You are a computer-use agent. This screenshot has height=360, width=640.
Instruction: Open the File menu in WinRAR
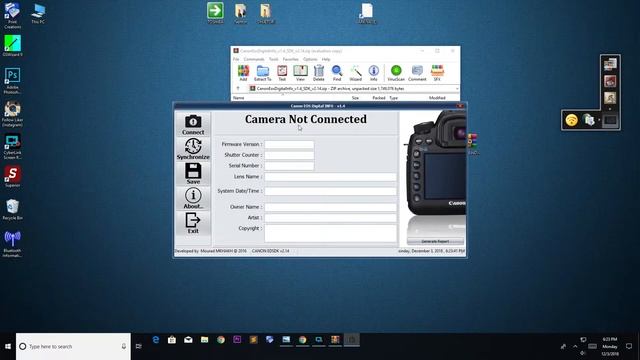[236, 59]
